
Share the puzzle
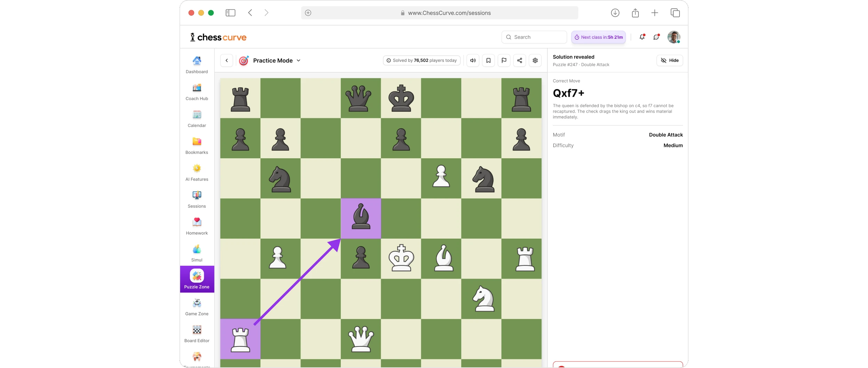[520, 61]
